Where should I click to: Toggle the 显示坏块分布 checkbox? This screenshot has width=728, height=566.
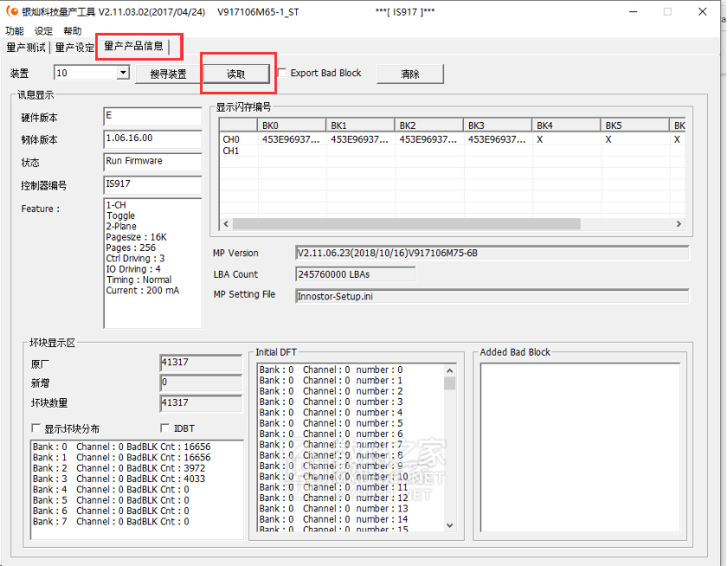tap(36, 428)
